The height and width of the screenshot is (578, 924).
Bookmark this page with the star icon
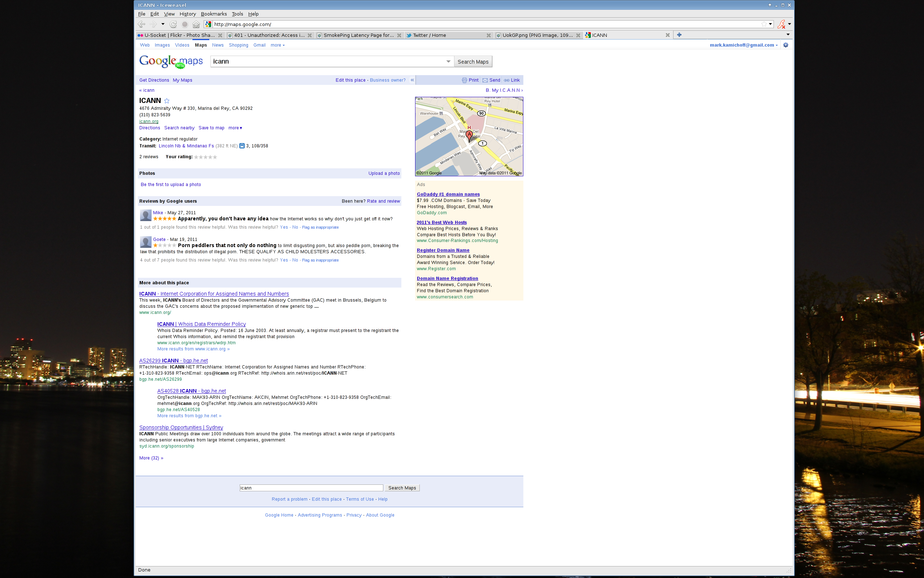(x=764, y=24)
